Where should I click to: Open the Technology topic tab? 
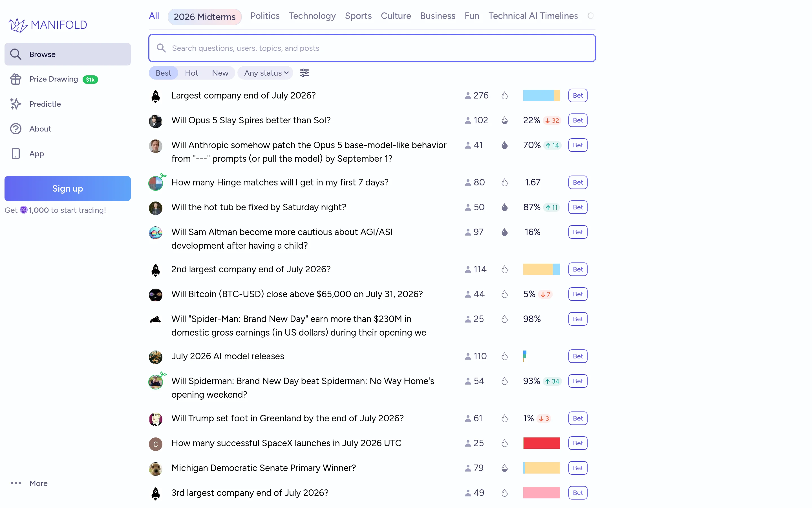(312, 16)
